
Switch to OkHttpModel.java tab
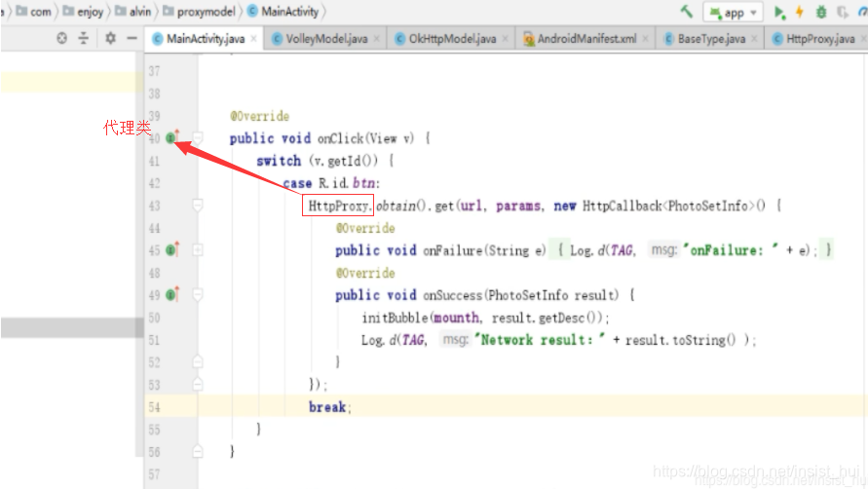[x=452, y=39]
